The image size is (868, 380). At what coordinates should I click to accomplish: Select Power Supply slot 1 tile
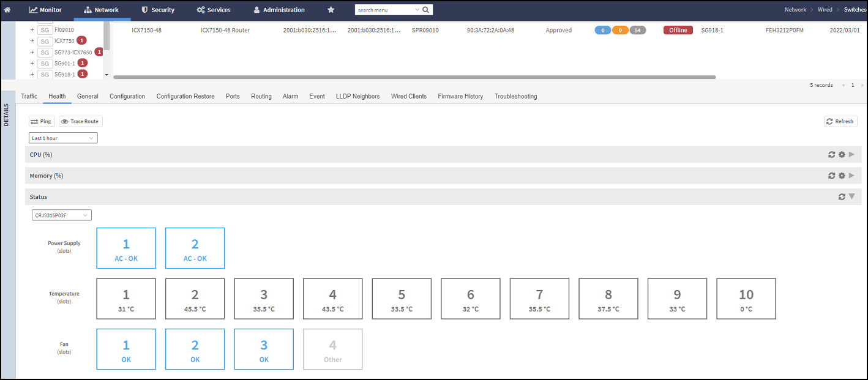126,248
